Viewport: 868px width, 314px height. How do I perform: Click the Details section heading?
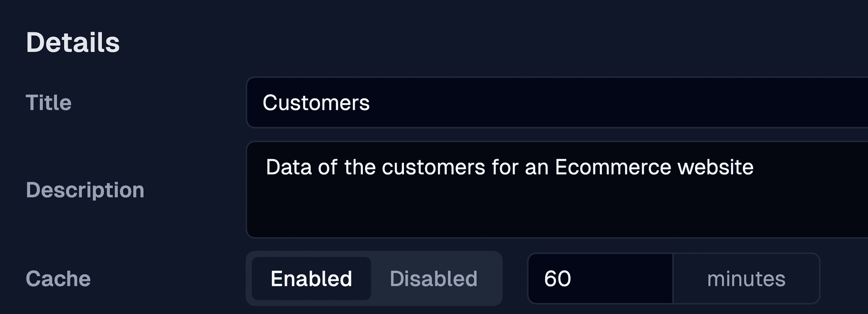[73, 42]
